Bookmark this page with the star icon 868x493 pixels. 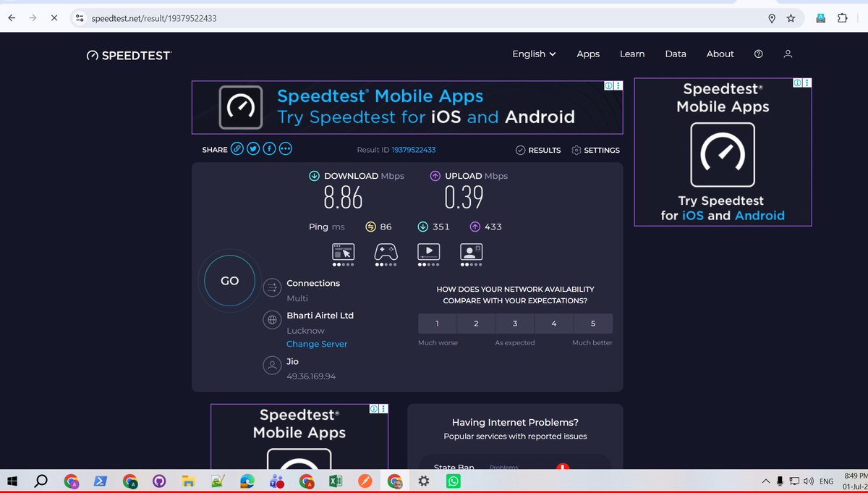(x=791, y=18)
